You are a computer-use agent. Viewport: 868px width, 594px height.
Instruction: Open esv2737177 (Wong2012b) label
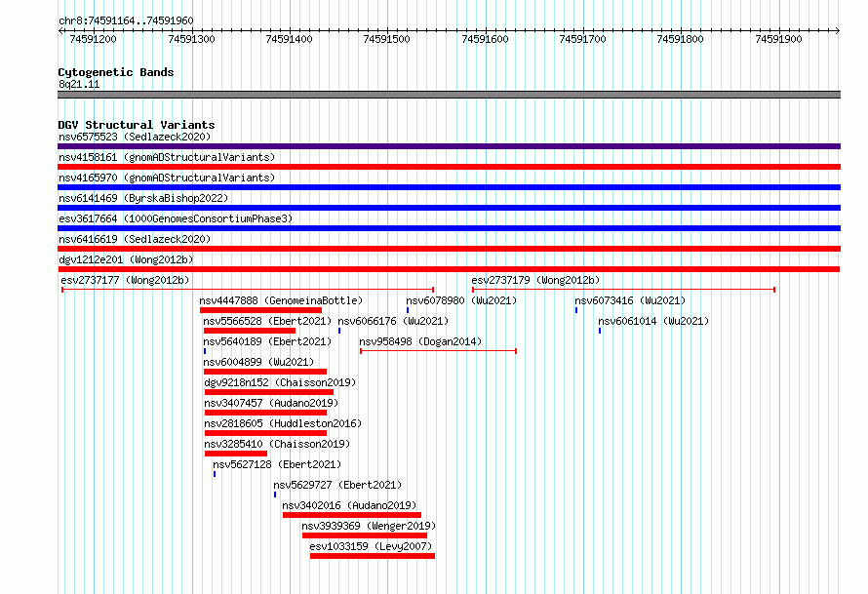pos(125,280)
